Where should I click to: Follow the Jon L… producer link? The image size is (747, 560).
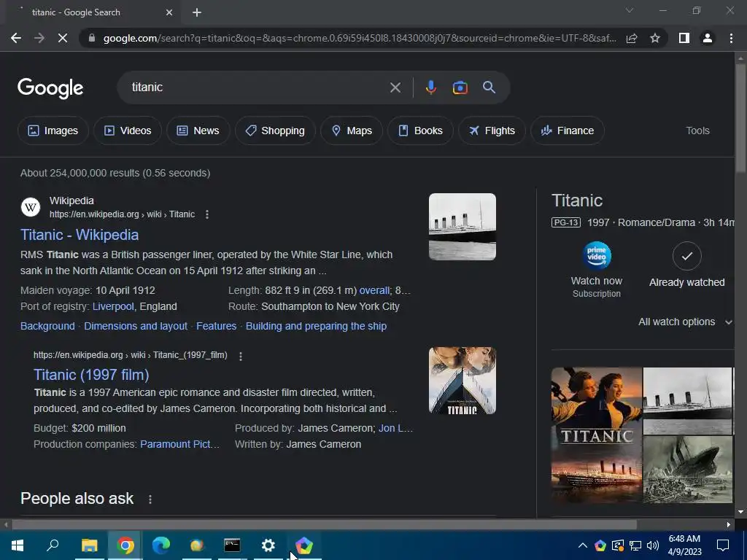pos(395,428)
